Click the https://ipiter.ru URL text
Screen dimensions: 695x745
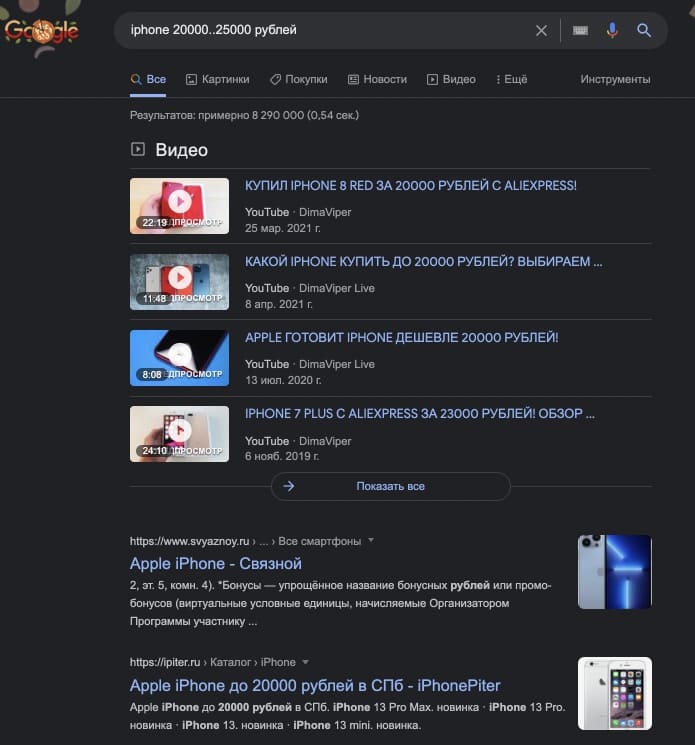pos(165,662)
